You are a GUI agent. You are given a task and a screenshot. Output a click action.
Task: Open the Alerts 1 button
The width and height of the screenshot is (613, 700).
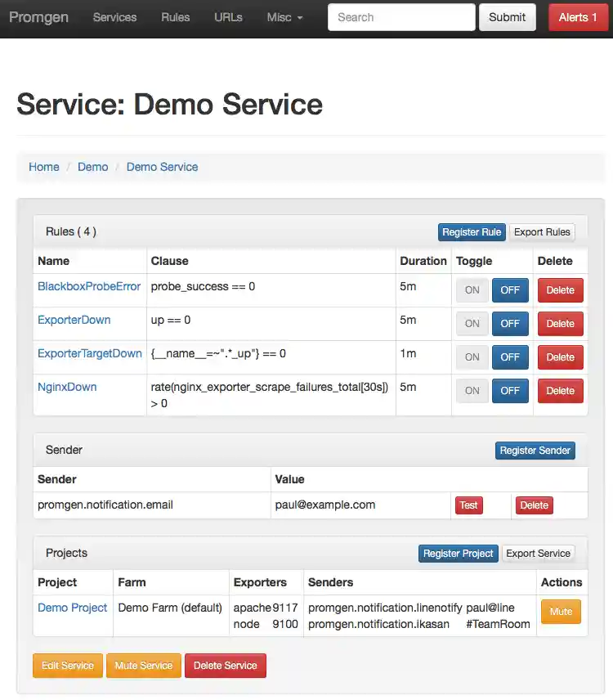pyautogui.click(x=578, y=17)
